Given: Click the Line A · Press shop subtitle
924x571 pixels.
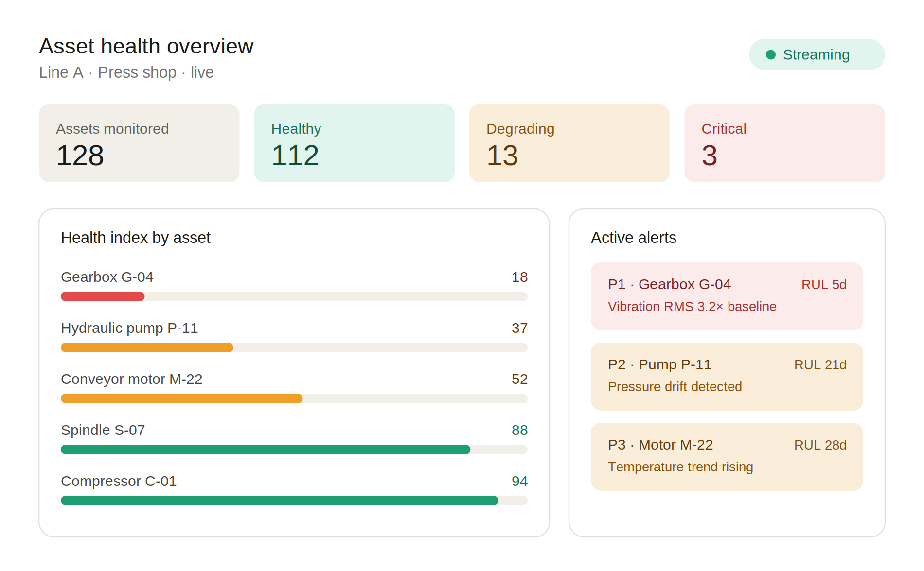Looking at the screenshot, I should pyautogui.click(x=126, y=72).
